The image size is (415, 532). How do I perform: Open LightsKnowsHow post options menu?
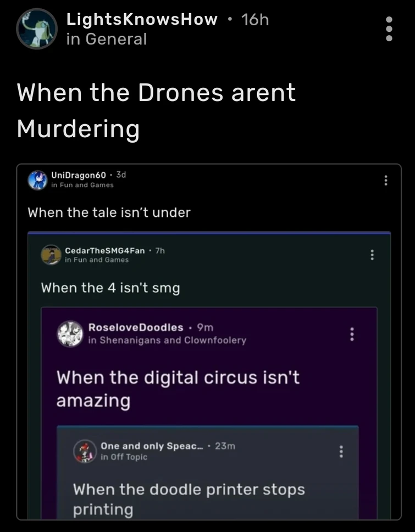[389, 29]
